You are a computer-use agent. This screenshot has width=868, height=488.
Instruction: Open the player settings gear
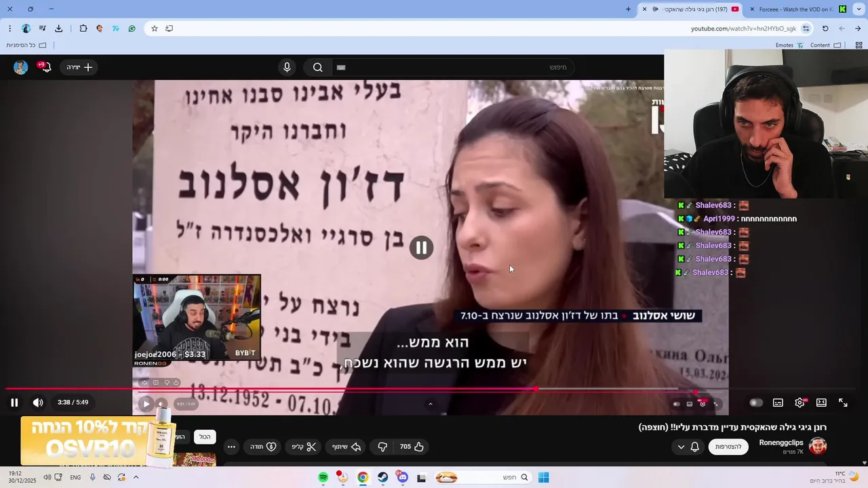coord(800,403)
